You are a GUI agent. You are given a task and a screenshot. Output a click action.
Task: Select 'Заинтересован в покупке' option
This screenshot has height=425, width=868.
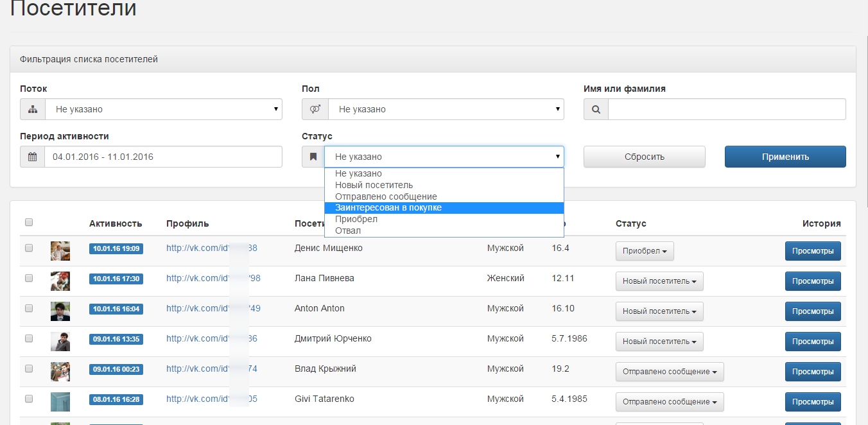388,207
